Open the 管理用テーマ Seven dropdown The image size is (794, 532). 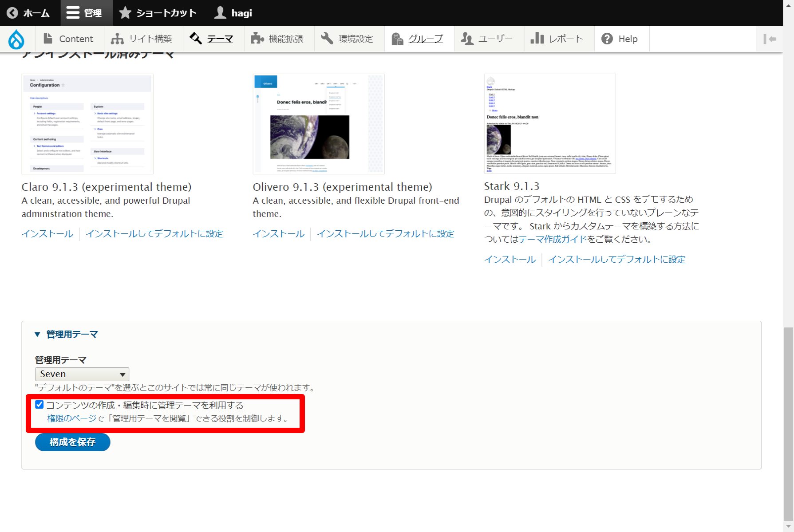point(82,374)
